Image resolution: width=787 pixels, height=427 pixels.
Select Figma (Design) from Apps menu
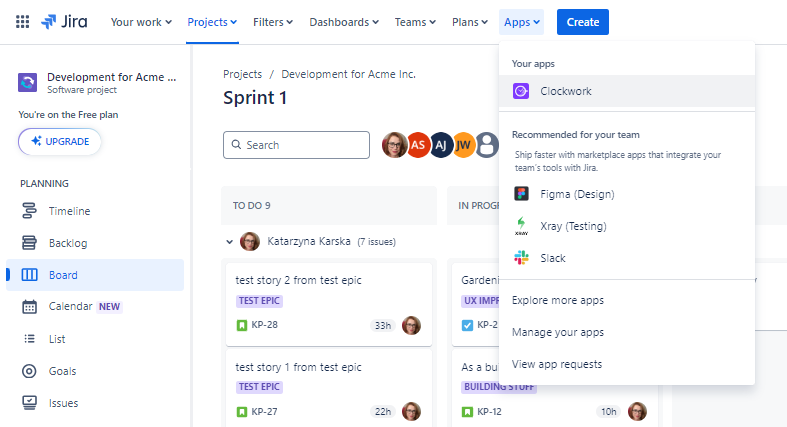coord(627,194)
